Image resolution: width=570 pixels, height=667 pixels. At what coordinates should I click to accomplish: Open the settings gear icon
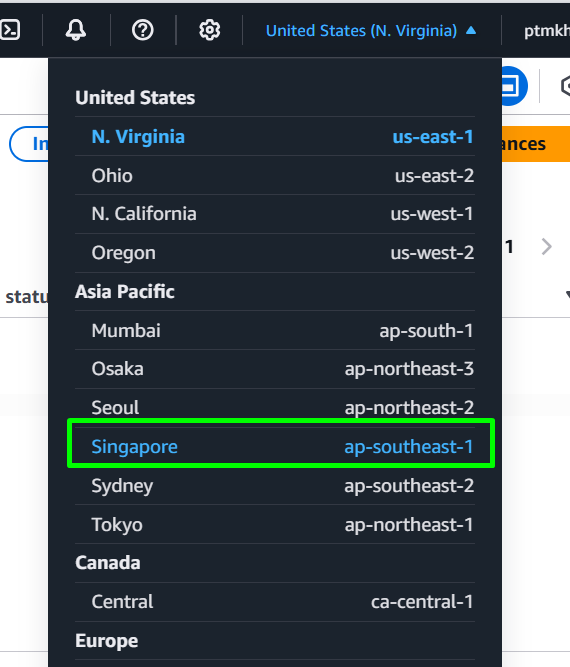pyautogui.click(x=209, y=30)
